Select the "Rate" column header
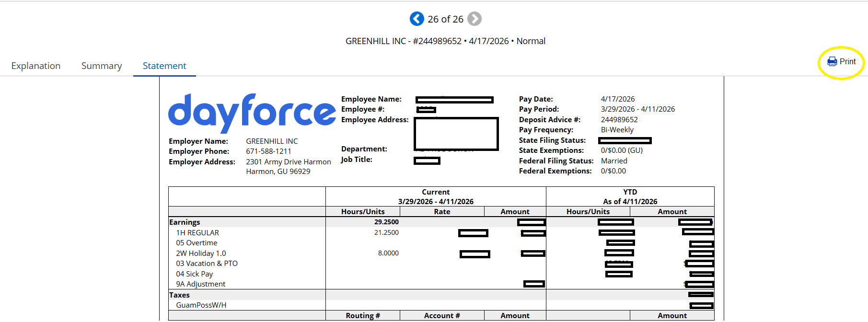 click(442, 212)
